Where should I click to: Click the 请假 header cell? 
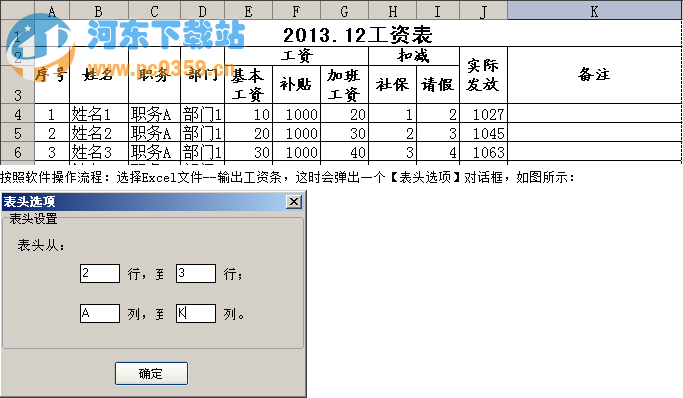438,84
